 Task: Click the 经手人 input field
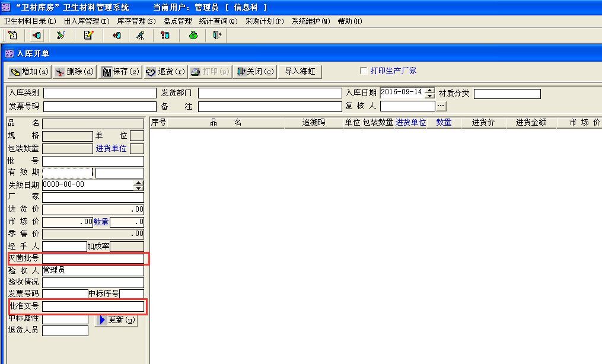(65, 247)
